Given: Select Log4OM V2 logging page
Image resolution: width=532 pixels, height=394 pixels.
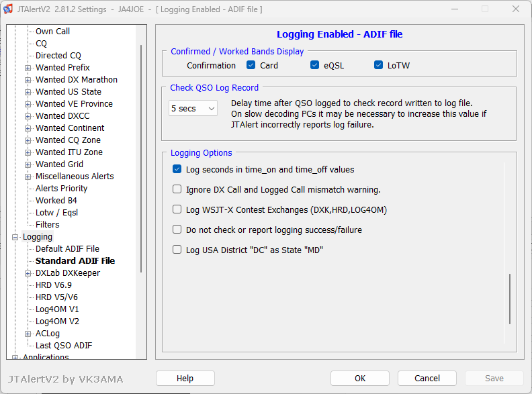Looking at the screenshot, I should [x=57, y=322].
